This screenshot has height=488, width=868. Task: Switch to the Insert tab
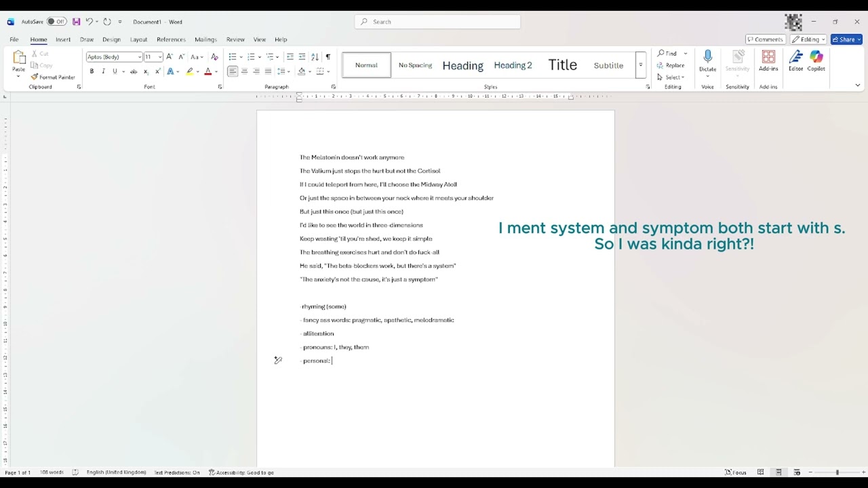[63, 39]
